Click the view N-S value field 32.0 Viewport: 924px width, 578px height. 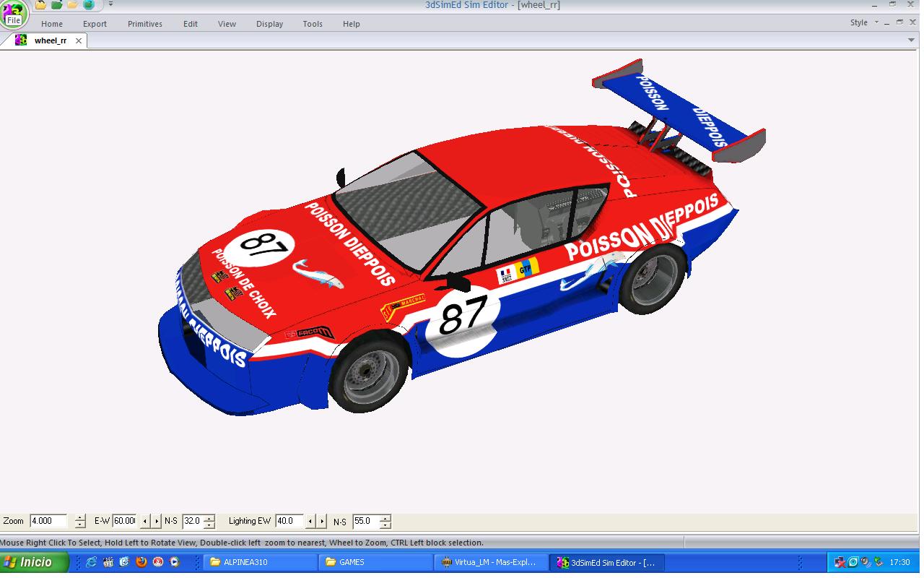coord(192,521)
